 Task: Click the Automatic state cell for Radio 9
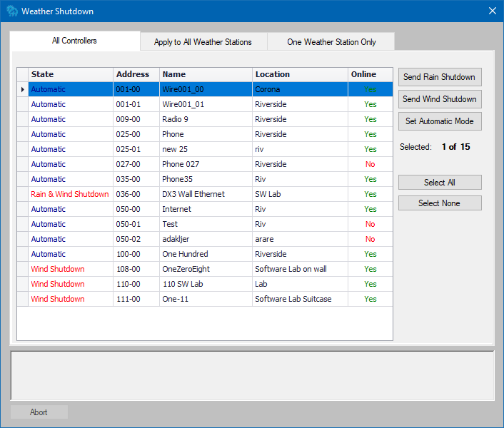(x=71, y=119)
